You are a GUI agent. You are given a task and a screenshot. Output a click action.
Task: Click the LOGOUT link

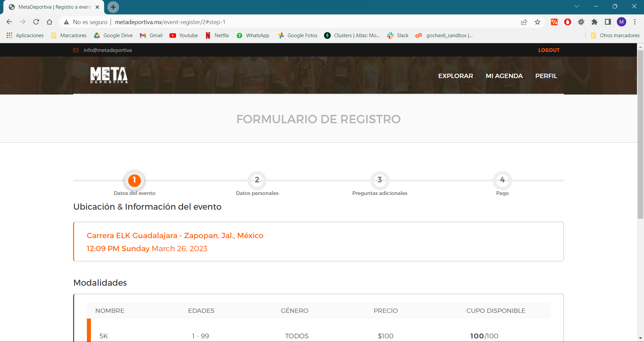(549, 50)
